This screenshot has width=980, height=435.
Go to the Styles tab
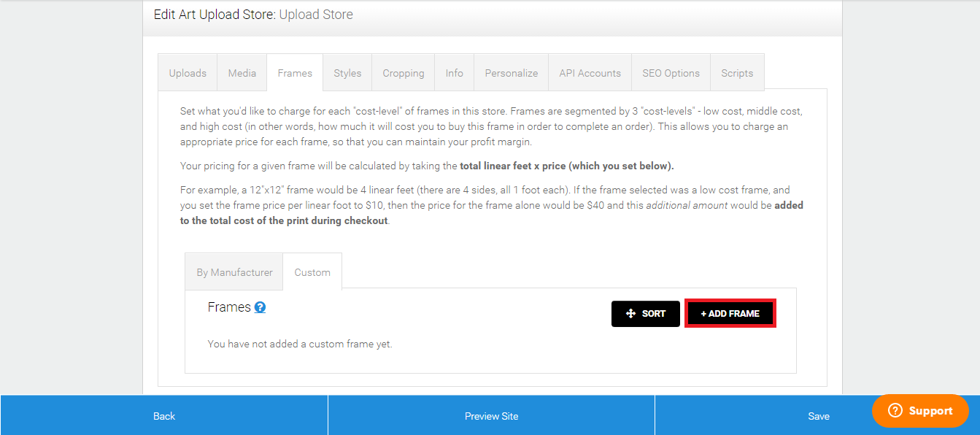pyautogui.click(x=347, y=73)
